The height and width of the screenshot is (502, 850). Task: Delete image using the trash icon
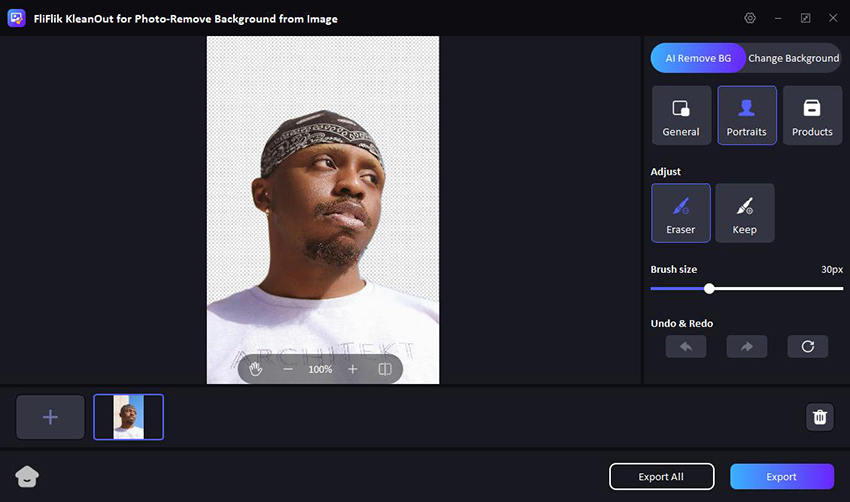[x=820, y=417]
